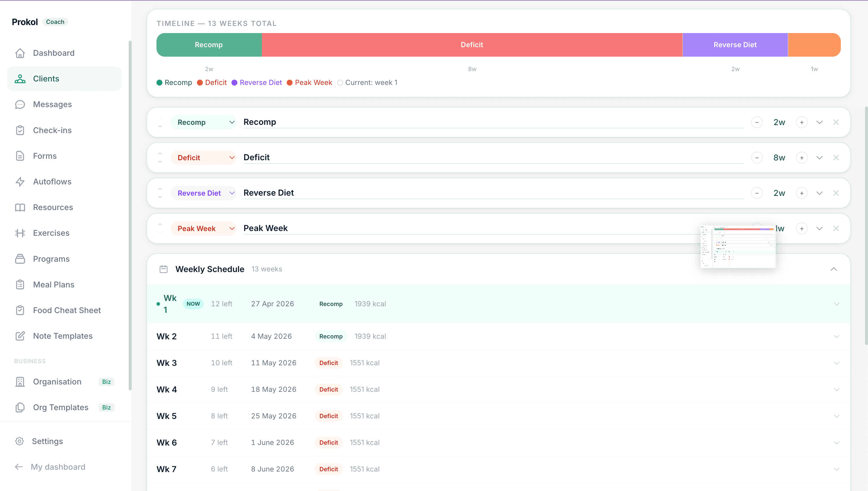Decrease Reverse Diet duration with minus
The height and width of the screenshot is (491, 868).
[757, 193]
